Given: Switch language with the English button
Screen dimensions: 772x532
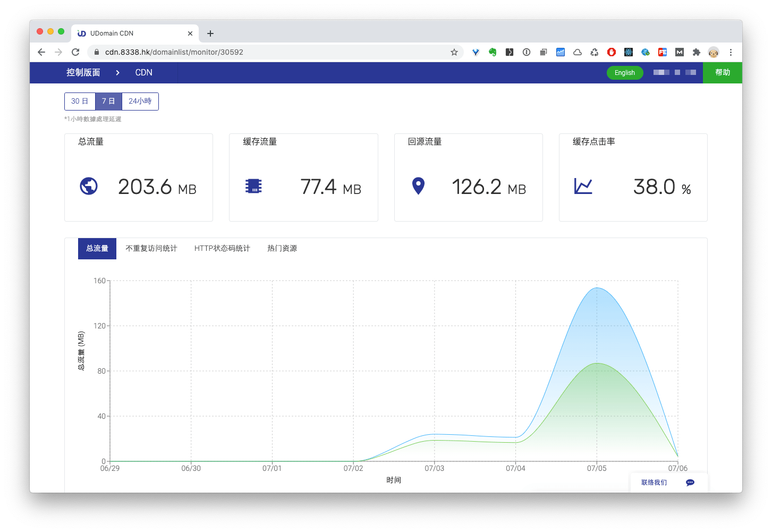Looking at the screenshot, I should (625, 73).
